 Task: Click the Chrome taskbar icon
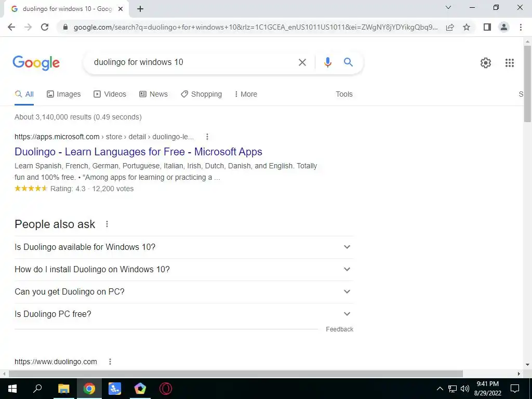(89, 389)
